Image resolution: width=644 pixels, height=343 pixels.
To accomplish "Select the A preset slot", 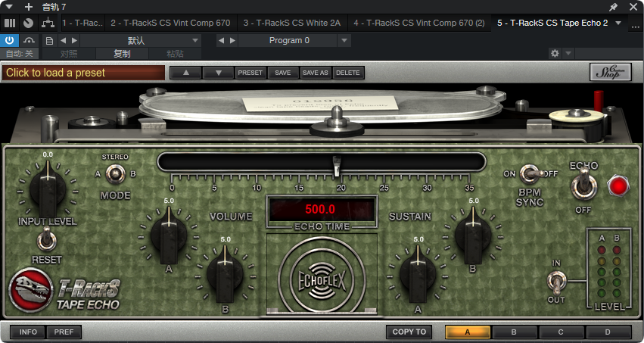I will click(x=468, y=332).
